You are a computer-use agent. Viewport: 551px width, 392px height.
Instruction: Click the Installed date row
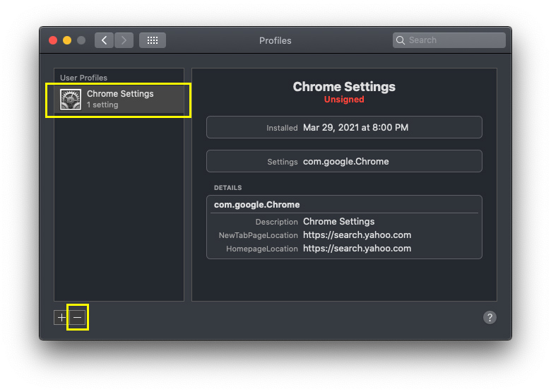(344, 128)
